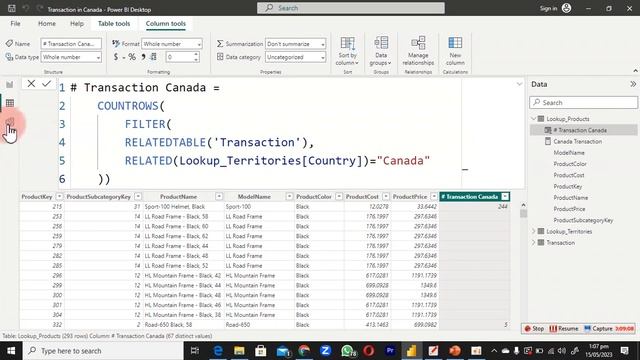Undo the last action in title bar

tap(26, 8)
